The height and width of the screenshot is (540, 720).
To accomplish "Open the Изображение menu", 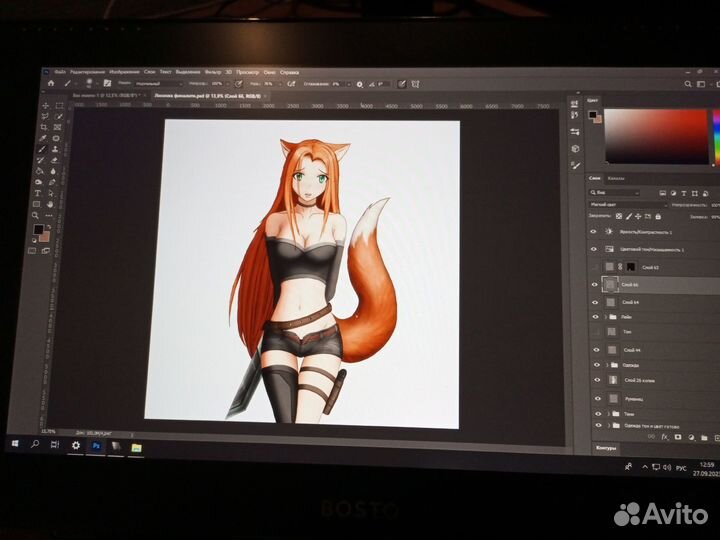I will click(x=124, y=72).
